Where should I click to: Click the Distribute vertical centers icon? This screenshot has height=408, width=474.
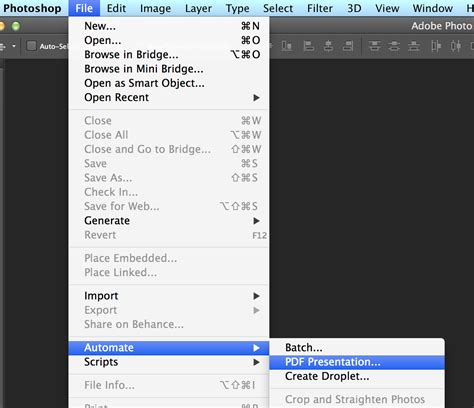(x=394, y=46)
